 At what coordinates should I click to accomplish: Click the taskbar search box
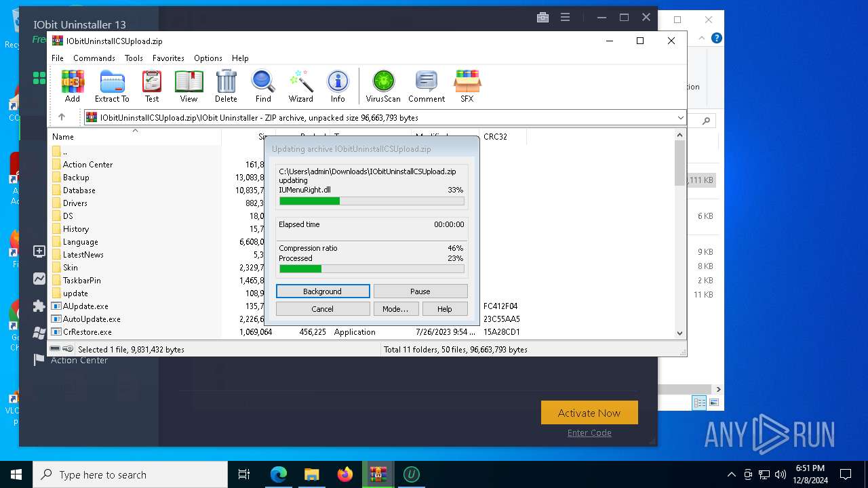pos(130,474)
